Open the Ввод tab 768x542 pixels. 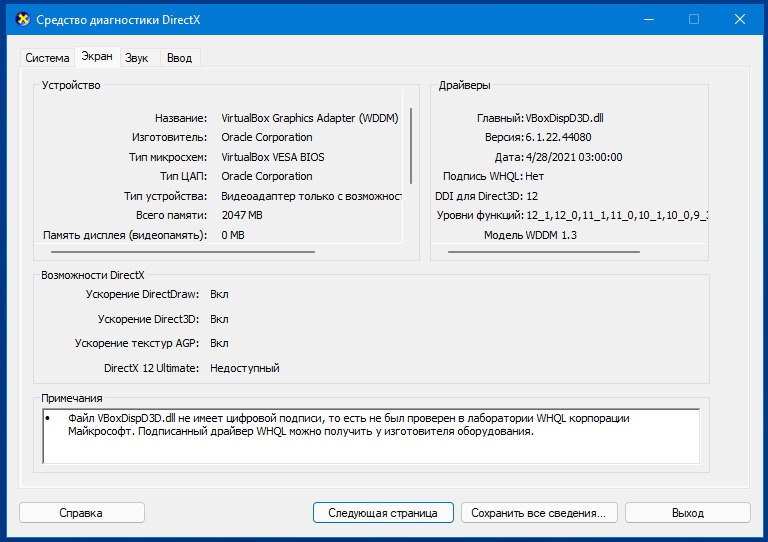(x=179, y=58)
